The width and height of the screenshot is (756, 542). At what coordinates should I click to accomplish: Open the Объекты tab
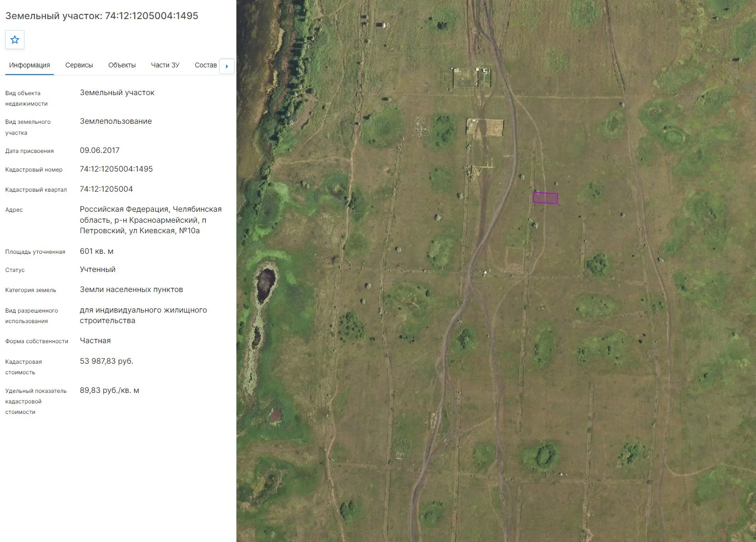click(x=122, y=65)
